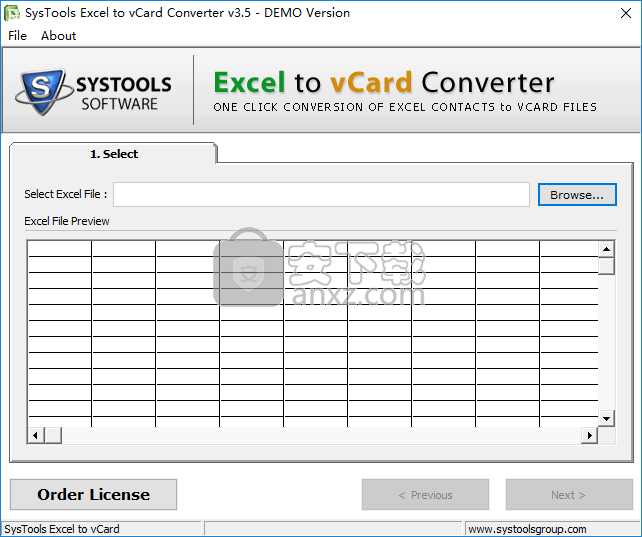Click the Select Excel File label
Viewport: 642px width, 537px height.
(66, 194)
